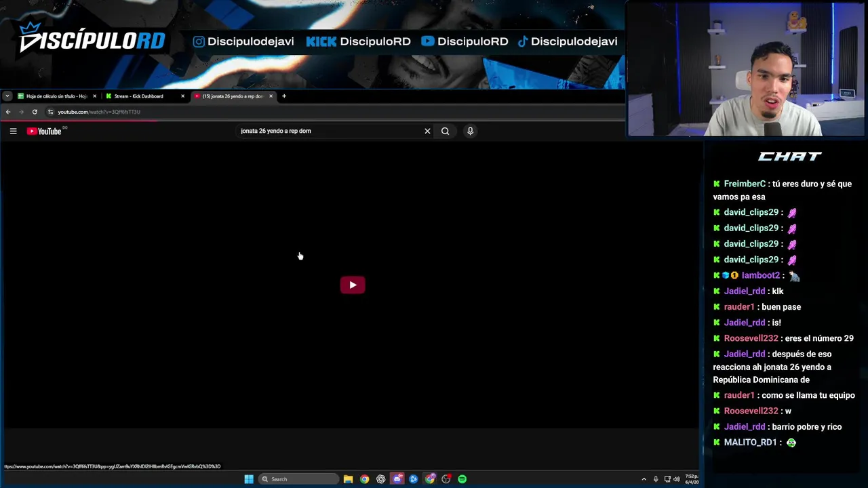Open the Windows Start menu
The height and width of the screenshot is (488, 868).
(249, 479)
